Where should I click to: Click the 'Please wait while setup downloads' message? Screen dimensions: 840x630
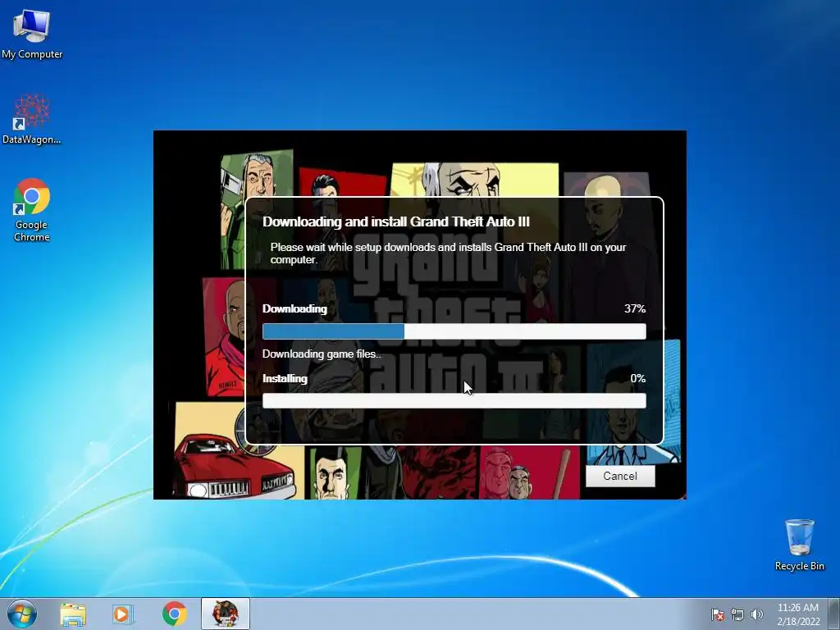448,253
